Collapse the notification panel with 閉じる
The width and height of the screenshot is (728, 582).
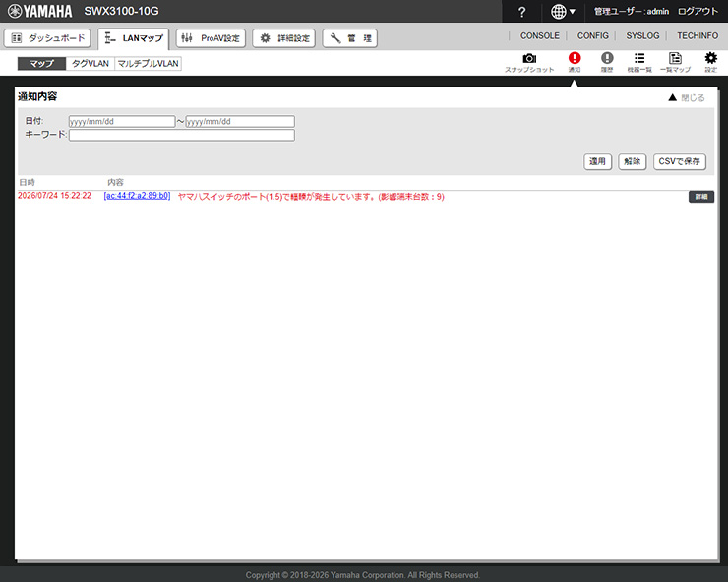coord(687,98)
